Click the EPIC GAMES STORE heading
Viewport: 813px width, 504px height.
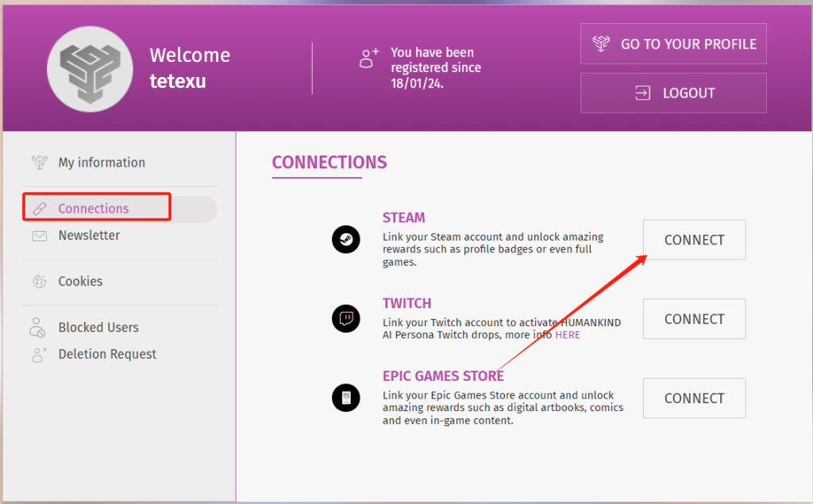443,375
